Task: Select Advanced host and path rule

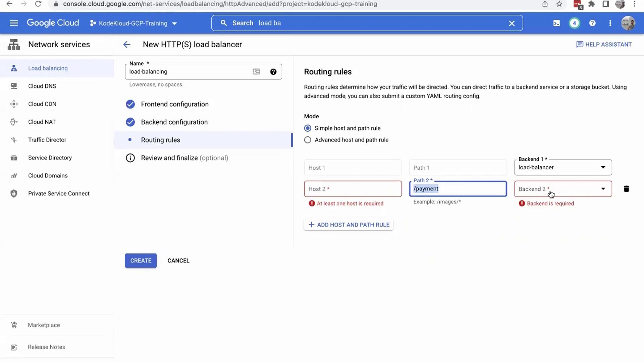Action: point(308,140)
